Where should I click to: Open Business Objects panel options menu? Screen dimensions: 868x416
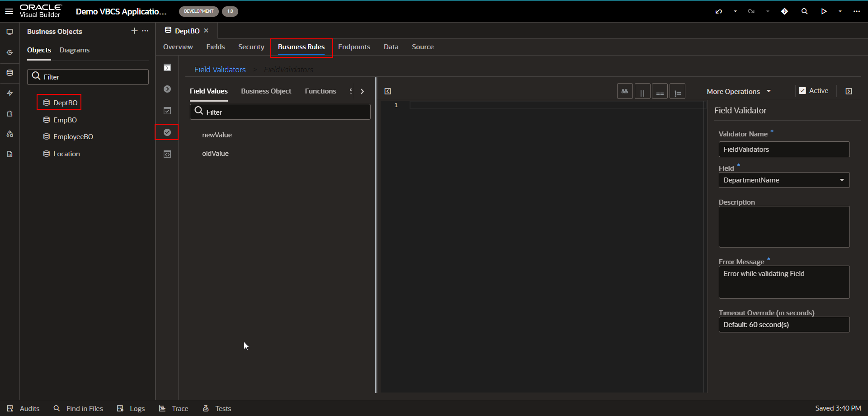click(145, 31)
